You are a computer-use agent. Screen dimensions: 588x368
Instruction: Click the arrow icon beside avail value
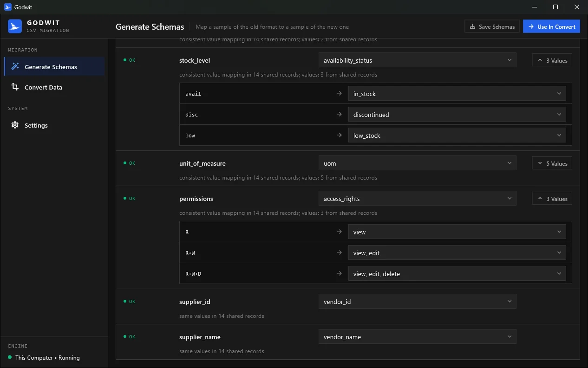(340, 94)
